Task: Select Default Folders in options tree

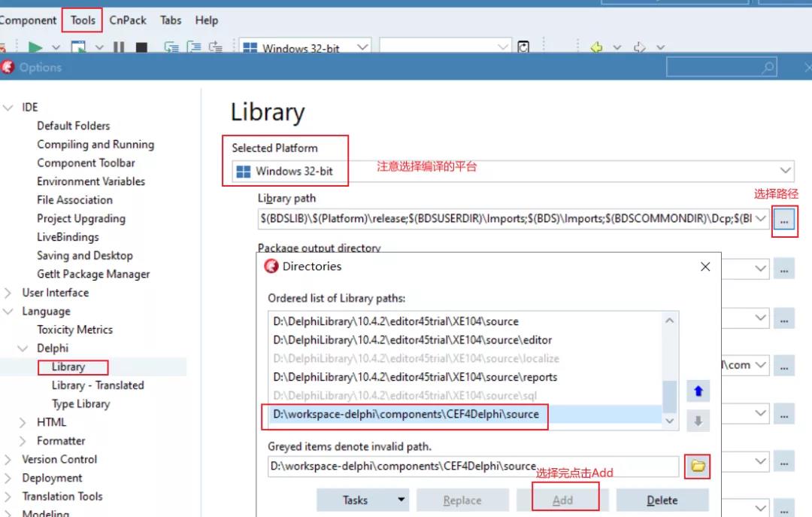Action: pyautogui.click(x=74, y=126)
